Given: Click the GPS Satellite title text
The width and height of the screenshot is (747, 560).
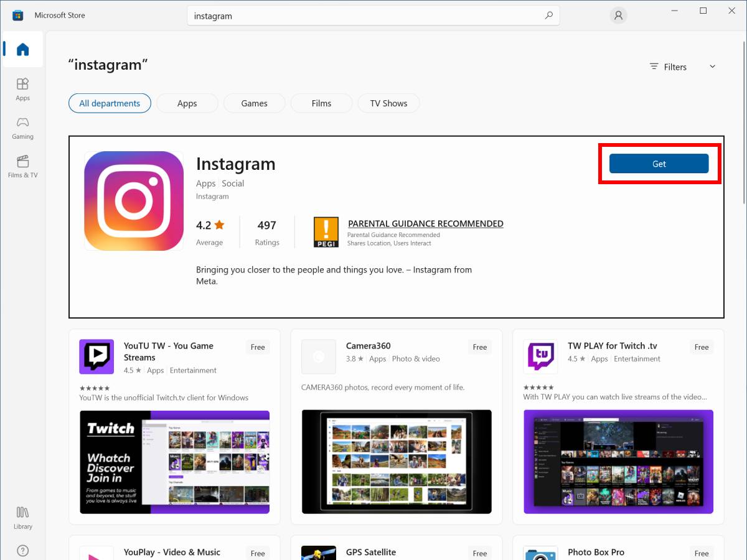Looking at the screenshot, I should point(371,552).
